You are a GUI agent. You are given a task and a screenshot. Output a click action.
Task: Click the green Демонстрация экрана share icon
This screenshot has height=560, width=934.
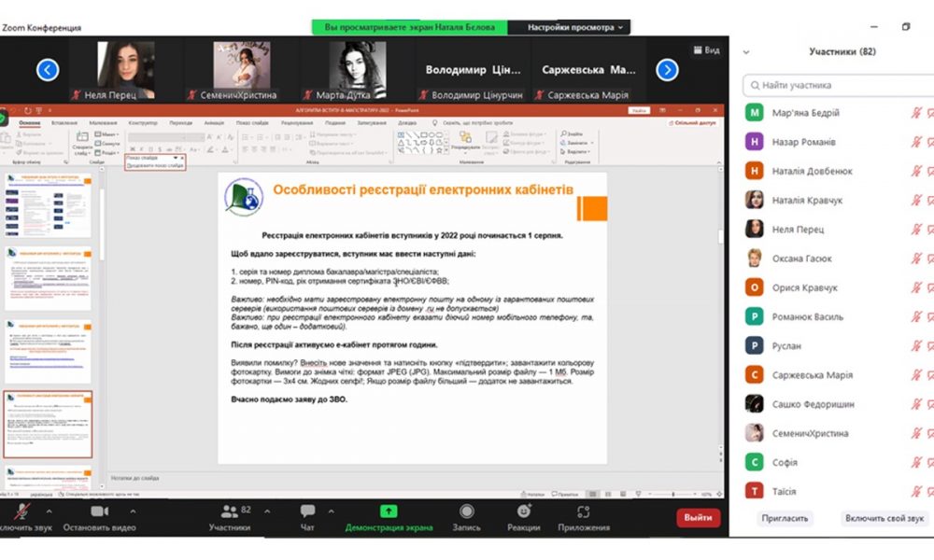pos(389,511)
